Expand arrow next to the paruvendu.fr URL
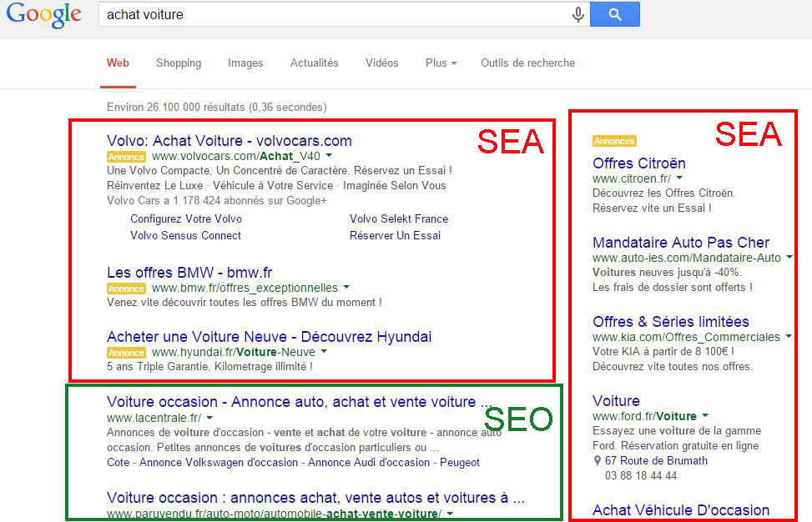Image resolution: width=812 pixels, height=522 pixels. coord(450,514)
